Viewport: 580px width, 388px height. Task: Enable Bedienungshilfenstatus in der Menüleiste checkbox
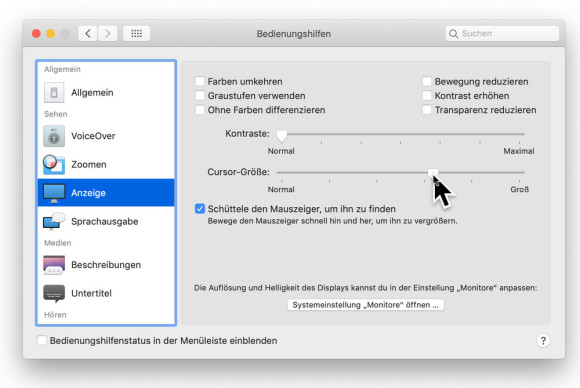[42, 340]
